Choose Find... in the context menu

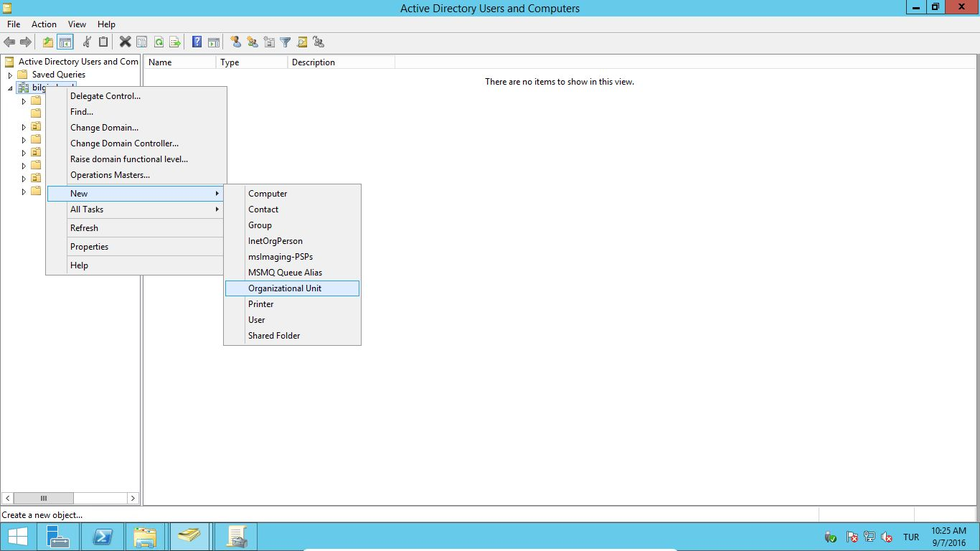pos(136,112)
